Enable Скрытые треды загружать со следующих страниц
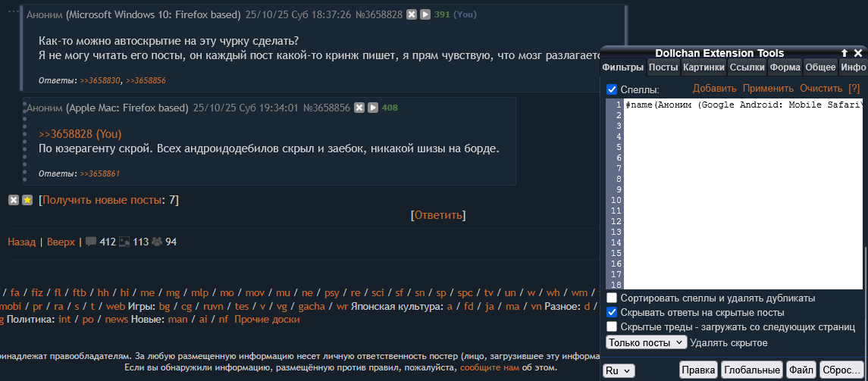This screenshot has width=868, height=381. pos(612,326)
